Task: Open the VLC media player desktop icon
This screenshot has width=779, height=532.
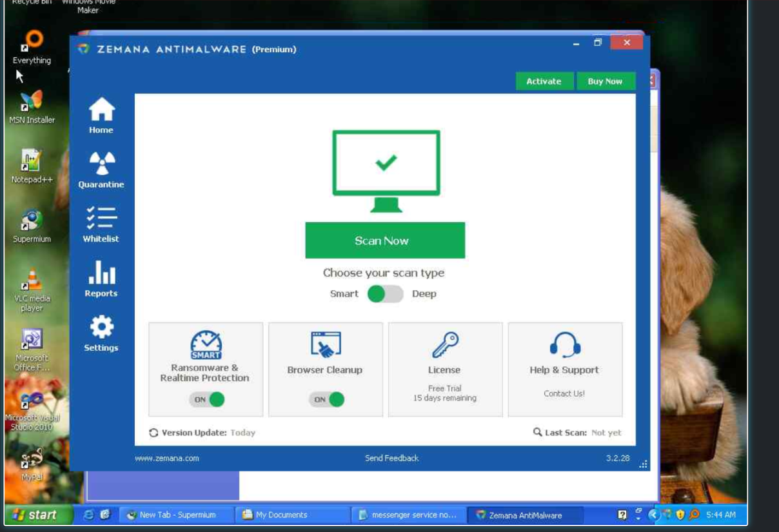Action: tap(32, 290)
